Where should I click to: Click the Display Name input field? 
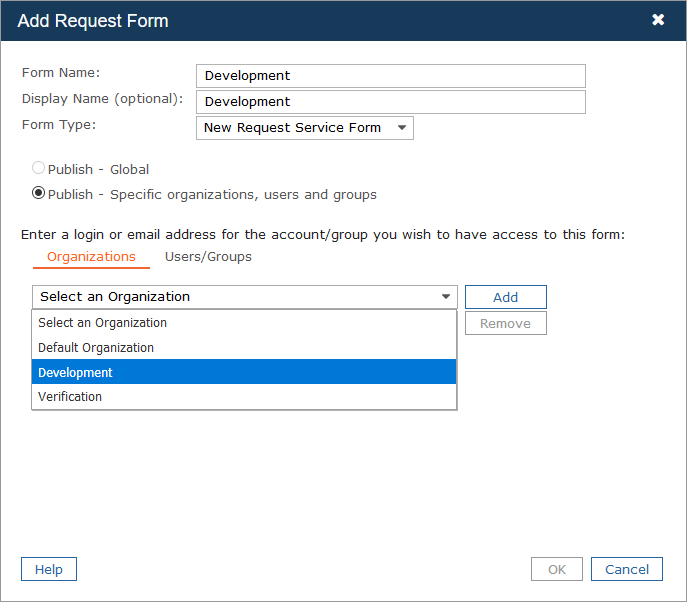[x=390, y=102]
